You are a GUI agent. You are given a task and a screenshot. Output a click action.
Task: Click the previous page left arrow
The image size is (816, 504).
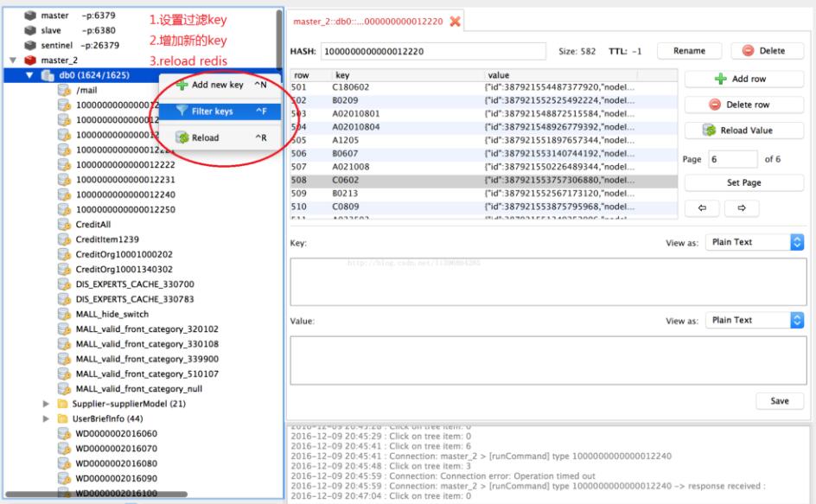(702, 208)
